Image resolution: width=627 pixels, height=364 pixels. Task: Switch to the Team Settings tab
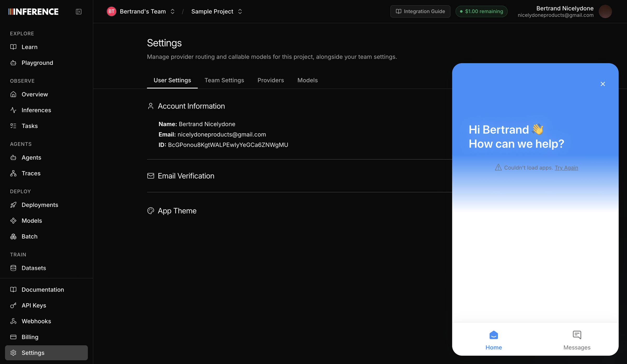coord(224,80)
